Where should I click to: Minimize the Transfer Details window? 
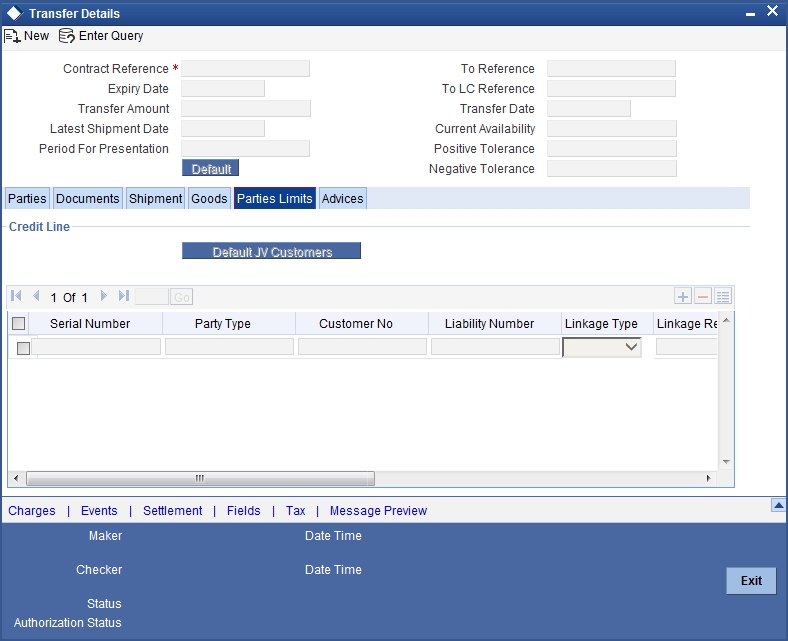click(x=750, y=15)
